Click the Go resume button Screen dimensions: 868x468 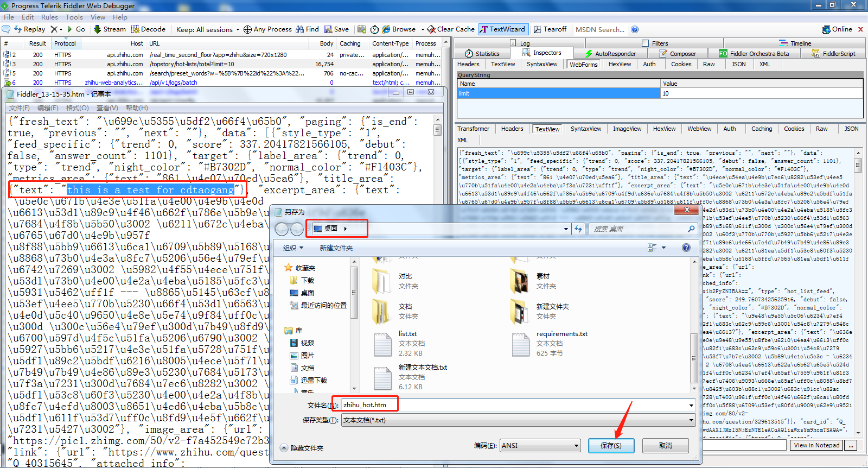[76, 29]
